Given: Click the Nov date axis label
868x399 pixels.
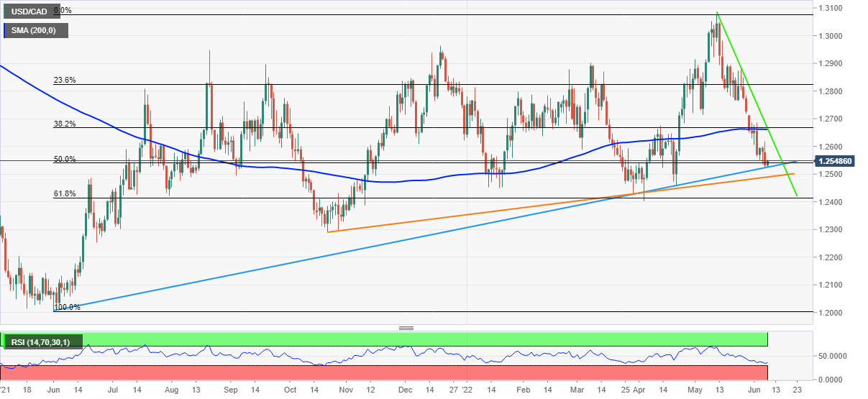Looking at the screenshot, I should (344, 390).
